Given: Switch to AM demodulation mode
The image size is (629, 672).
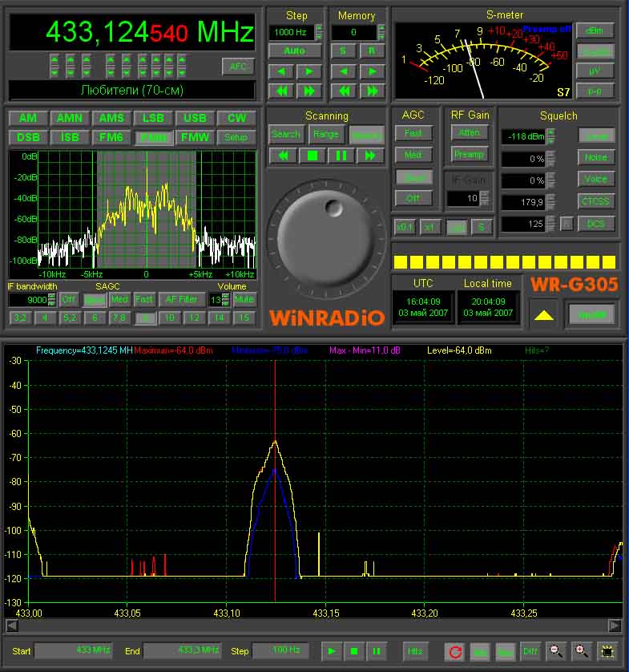Looking at the screenshot, I should click(x=28, y=118).
